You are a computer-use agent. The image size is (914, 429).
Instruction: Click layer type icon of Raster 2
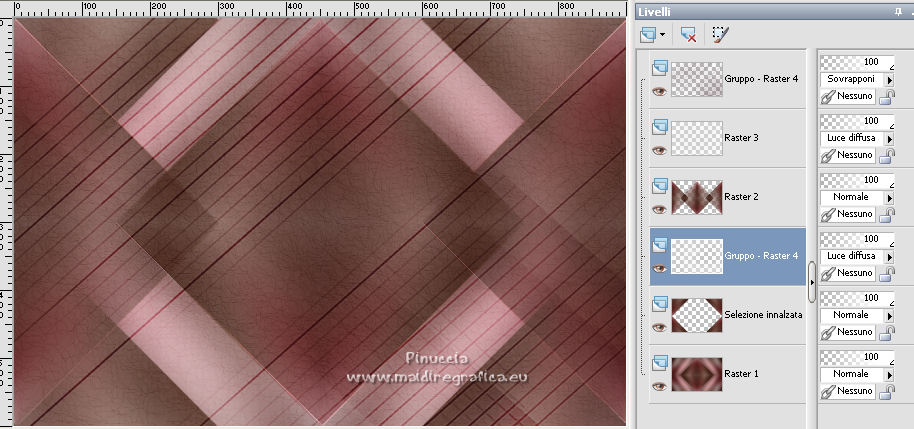point(660,185)
